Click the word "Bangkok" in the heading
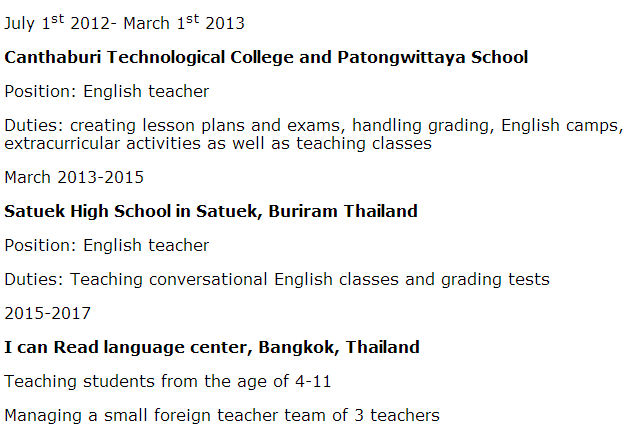642x444 pixels. (x=292, y=347)
